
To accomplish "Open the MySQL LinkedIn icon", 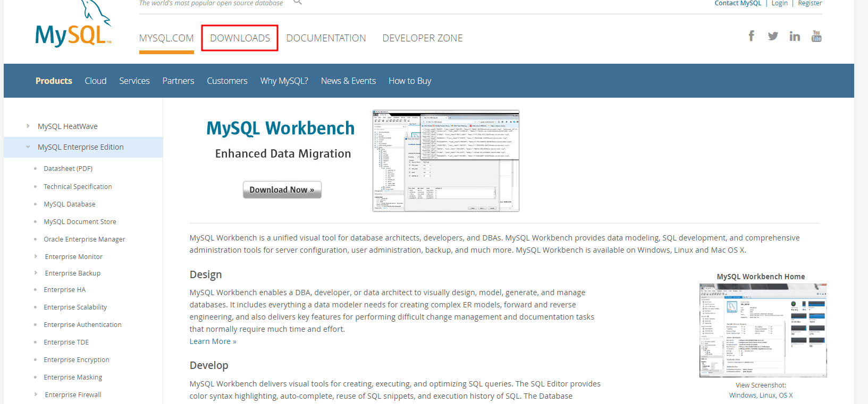I will pos(795,36).
